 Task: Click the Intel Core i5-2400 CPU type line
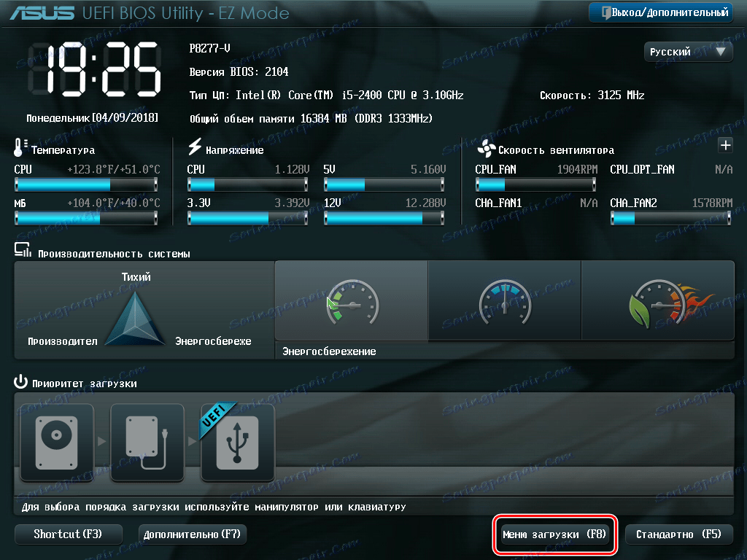(326, 96)
